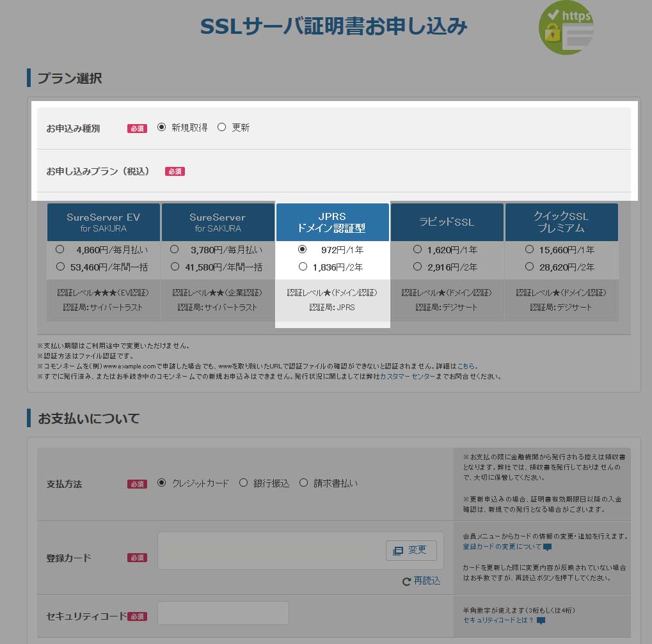Click the 変更 button for registered card
The image size is (652, 644).
[x=411, y=551]
